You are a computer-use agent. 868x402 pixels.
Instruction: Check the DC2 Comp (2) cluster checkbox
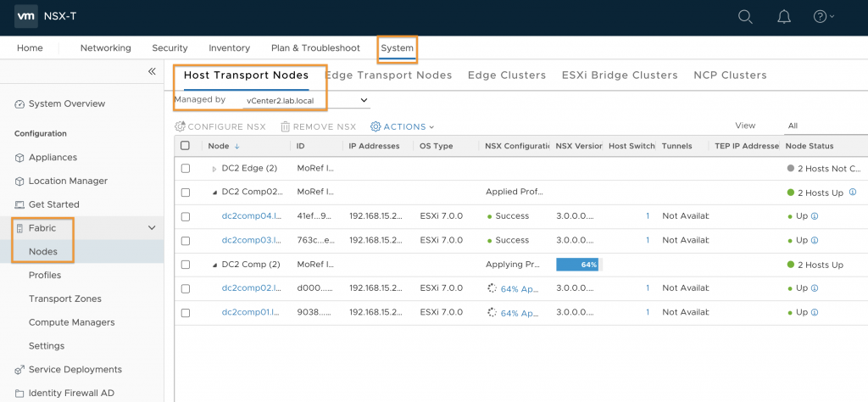tap(186, 265)
